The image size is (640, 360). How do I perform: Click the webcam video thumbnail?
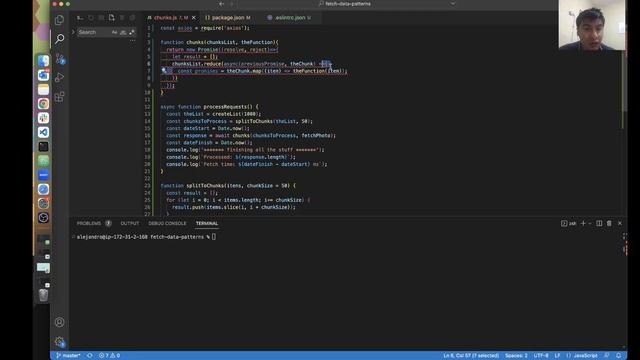pos(591,25)
